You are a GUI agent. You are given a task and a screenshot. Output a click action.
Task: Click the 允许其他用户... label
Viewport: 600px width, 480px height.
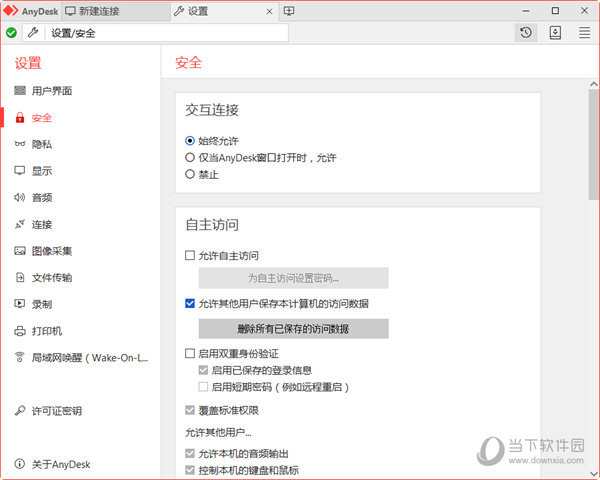tap(218, 433)
